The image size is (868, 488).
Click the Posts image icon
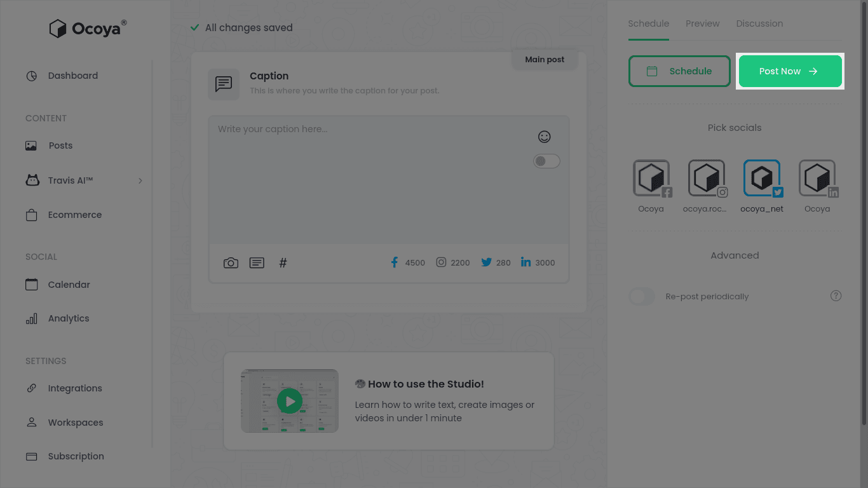tap(31, 146)
